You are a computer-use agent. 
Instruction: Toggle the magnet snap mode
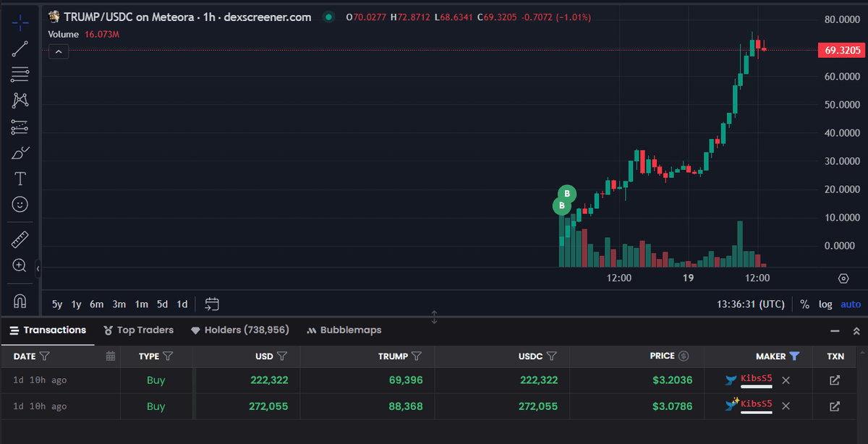coord(20,300)
